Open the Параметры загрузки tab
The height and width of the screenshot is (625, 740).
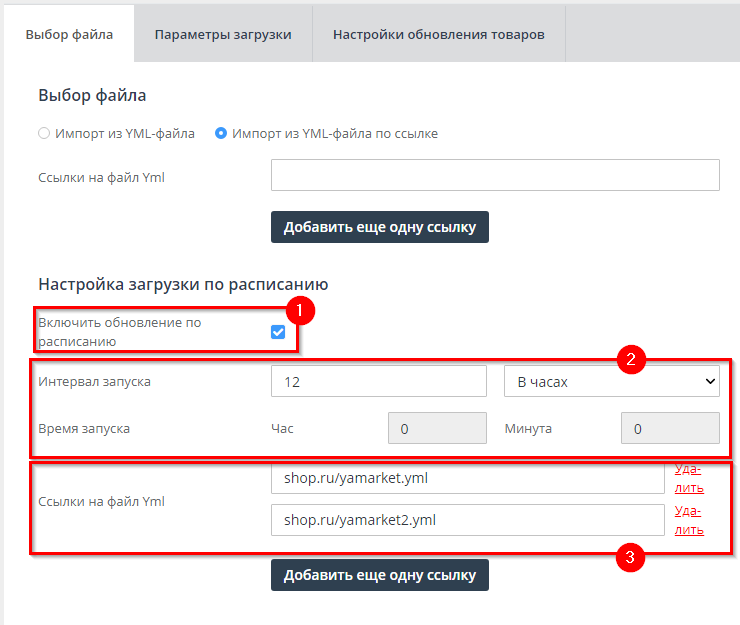[223, 34]
